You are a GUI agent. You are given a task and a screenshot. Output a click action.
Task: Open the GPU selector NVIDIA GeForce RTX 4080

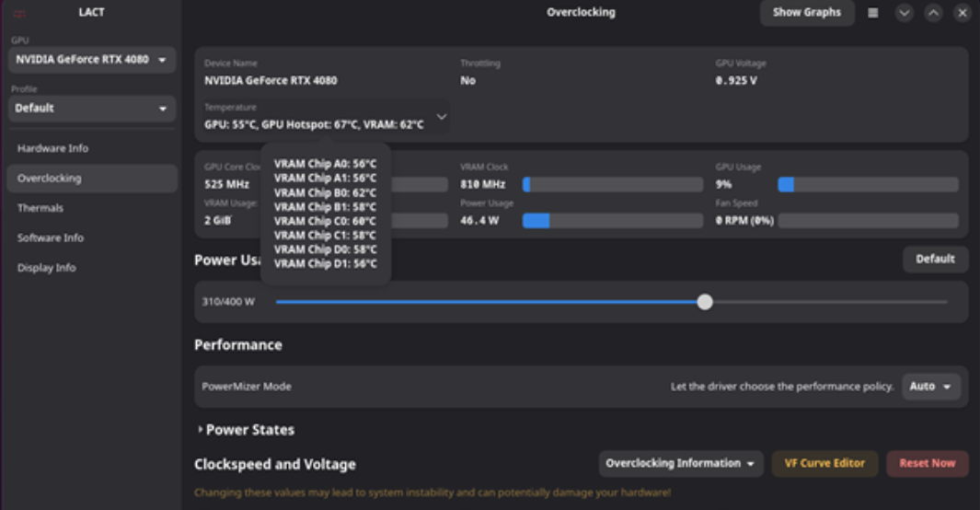[92, 60]
